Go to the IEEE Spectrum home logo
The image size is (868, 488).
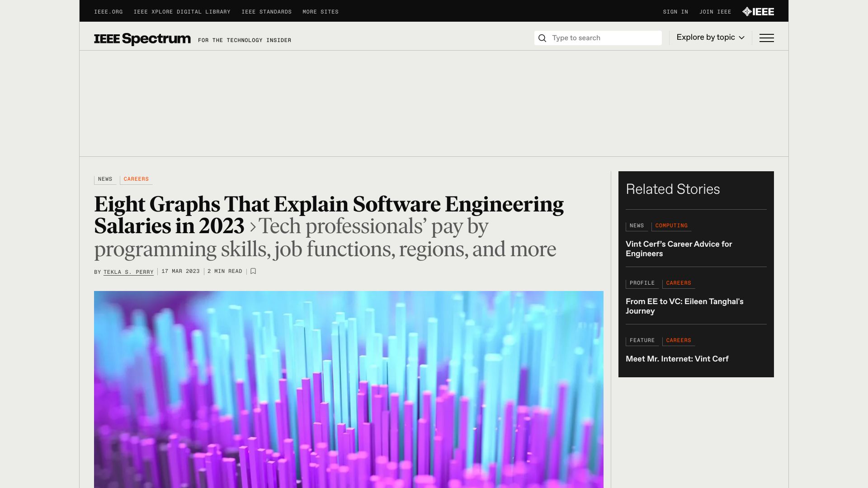[x=142, y=39]
